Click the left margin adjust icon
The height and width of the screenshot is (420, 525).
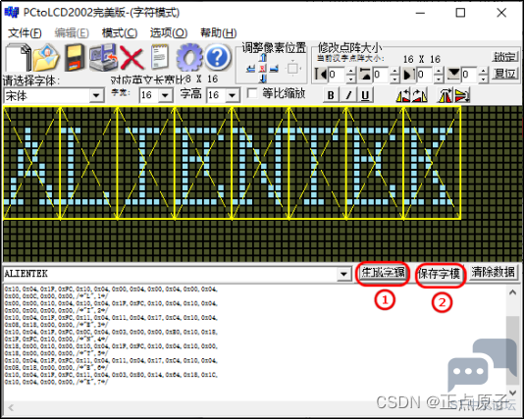click(x=321, y=74)
